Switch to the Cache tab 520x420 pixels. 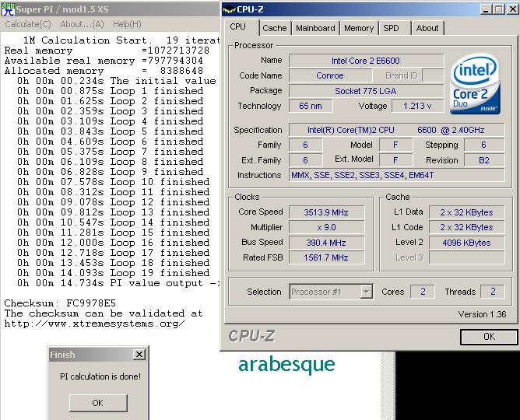tap(275, 28)
